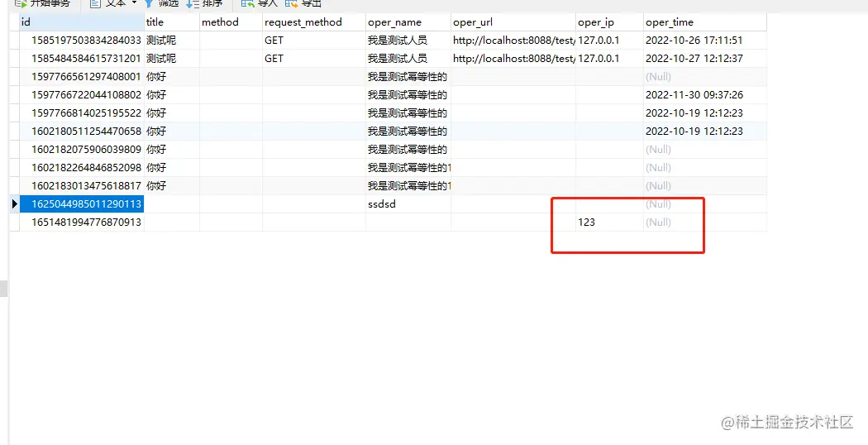Screen dimensions: 868x445
Task: Select id cell 1602182075906039809
Action: pos(81,150)
